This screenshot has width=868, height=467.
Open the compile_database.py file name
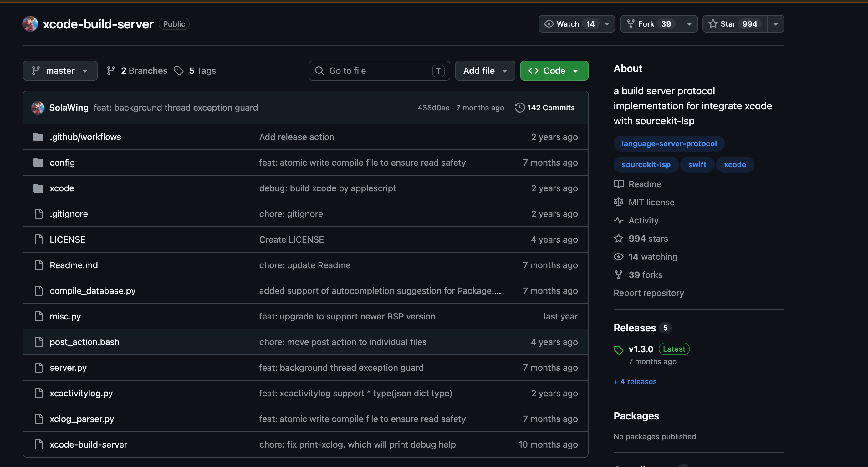coord(93,291)
